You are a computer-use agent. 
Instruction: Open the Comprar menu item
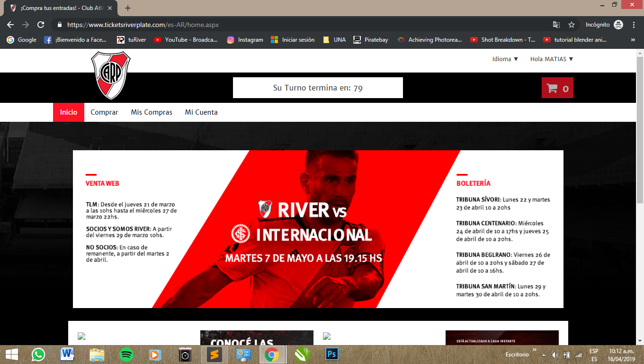tap(105, 112)
